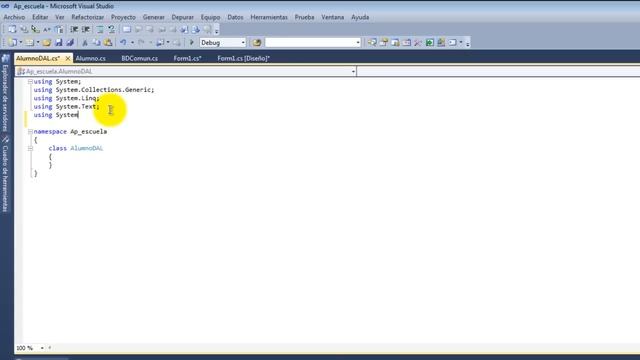The height and width of the screenshot is (360, 640).
Task: Click the Paste clipboard icon
Action: (x=108, y=42)
